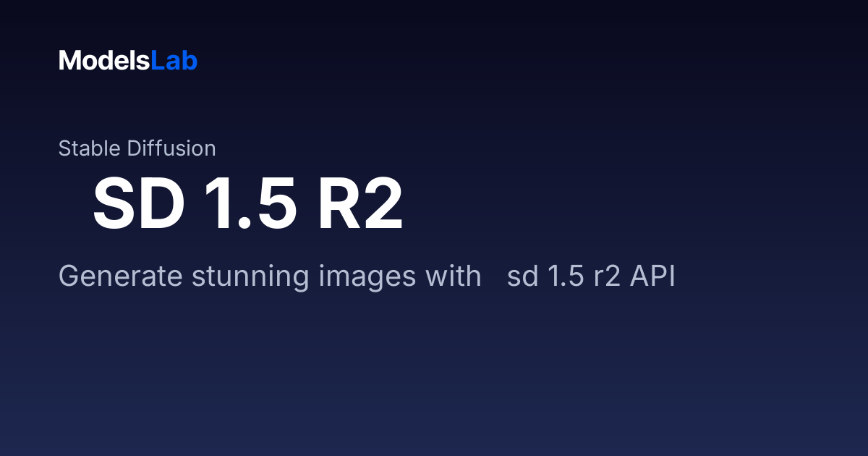868x456 pixels.
Task: Select "SD" in the large heading
Action: 138,204
